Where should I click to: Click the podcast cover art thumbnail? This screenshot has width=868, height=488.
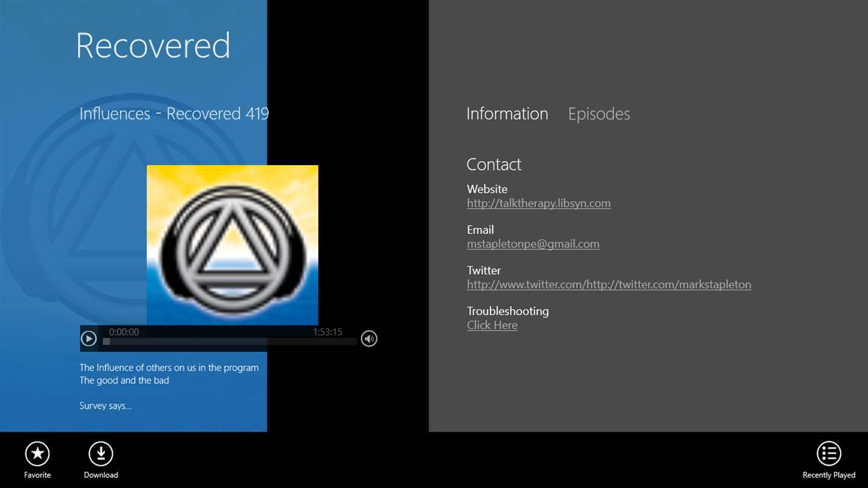point(232,245)
